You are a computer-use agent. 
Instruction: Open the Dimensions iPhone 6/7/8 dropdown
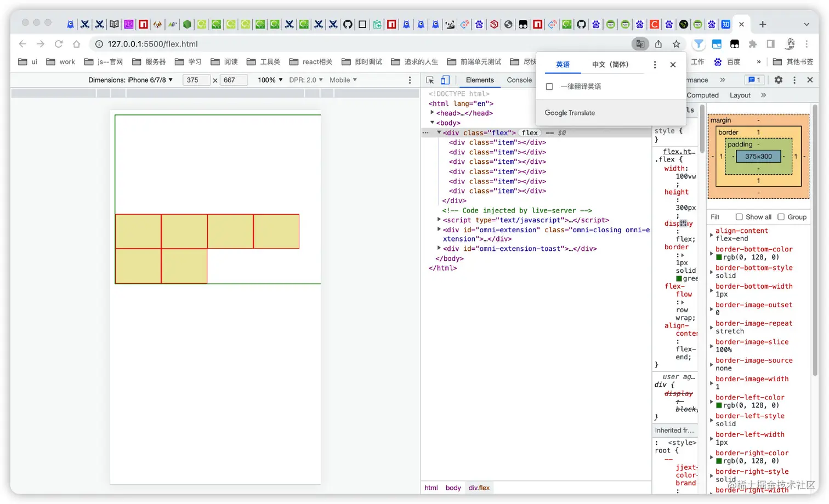tap(130, 80)
